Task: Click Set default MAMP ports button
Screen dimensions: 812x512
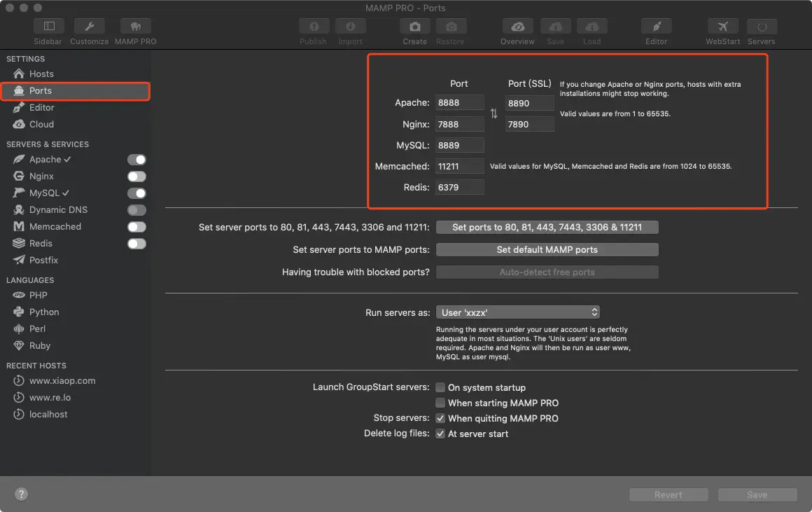Action: pyautogui.click(x=547, y=250)
